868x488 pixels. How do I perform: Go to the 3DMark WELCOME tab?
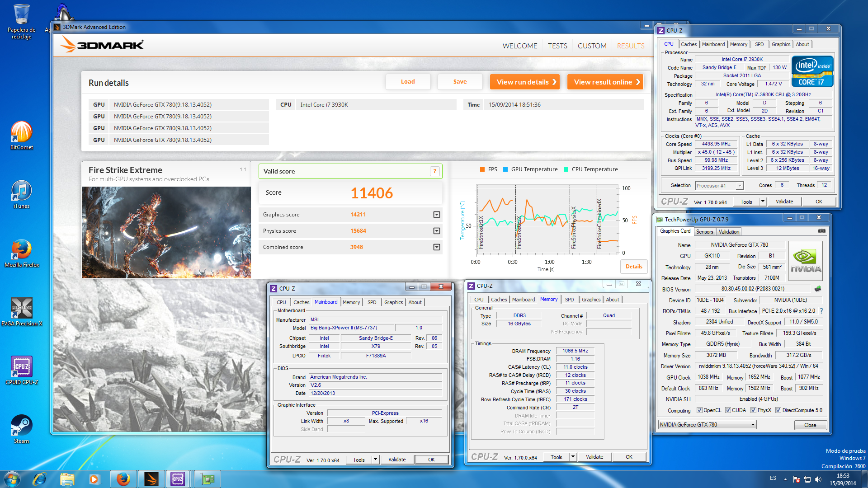(x=520, y=46)
